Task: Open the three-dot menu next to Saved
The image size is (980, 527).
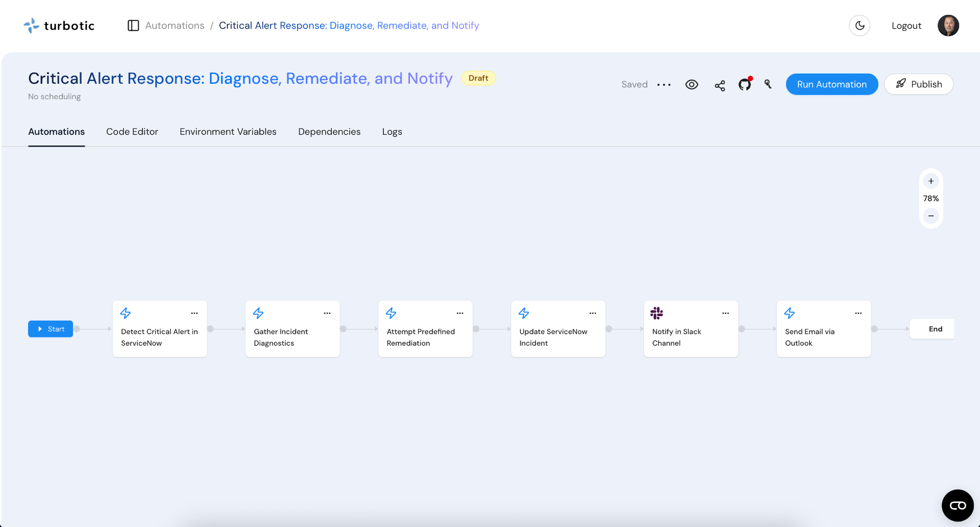Action: [664, 85]
